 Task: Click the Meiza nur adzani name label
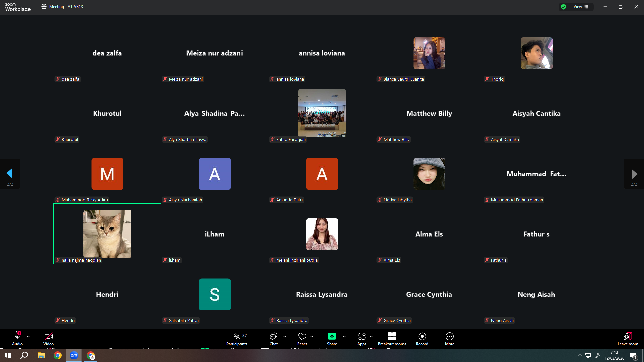tap(183, 79)
